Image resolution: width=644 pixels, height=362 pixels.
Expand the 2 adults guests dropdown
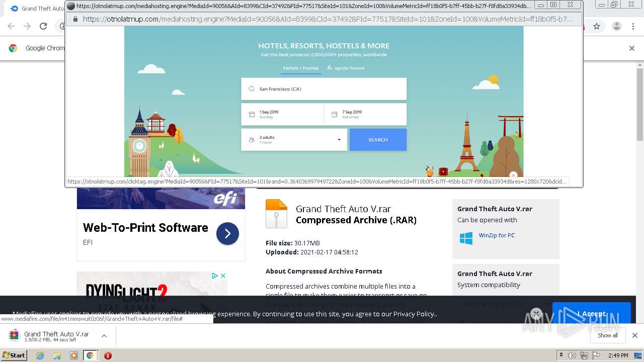294,140
